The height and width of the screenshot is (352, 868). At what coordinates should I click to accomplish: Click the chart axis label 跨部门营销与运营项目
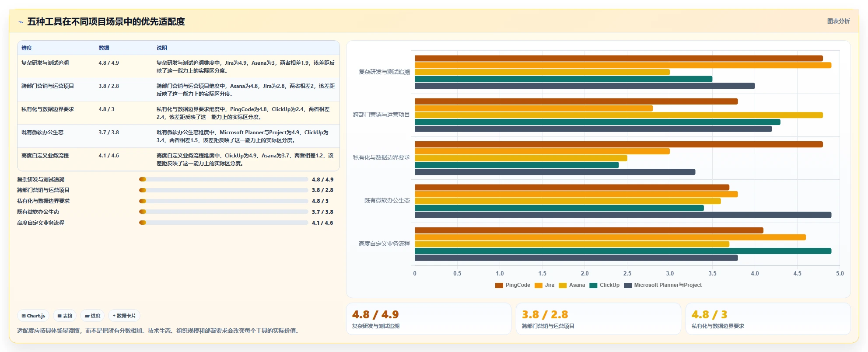click(381, 115)
